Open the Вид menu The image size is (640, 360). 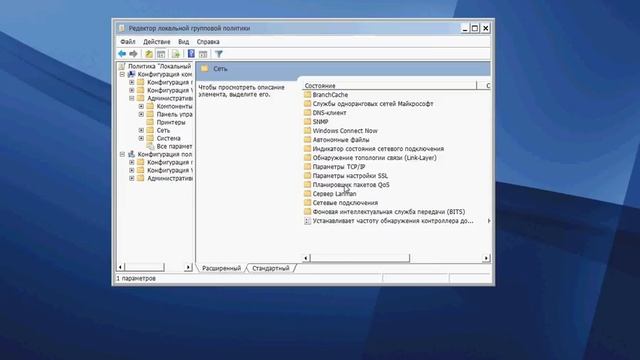click(184, 42)
